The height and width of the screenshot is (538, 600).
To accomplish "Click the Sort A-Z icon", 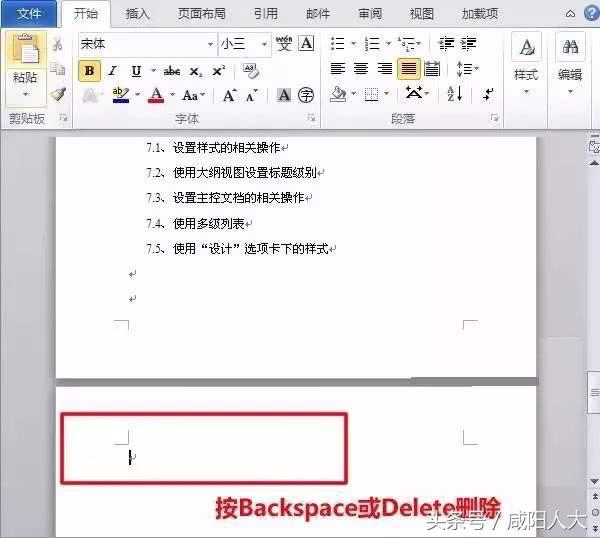I will (455, 94).
